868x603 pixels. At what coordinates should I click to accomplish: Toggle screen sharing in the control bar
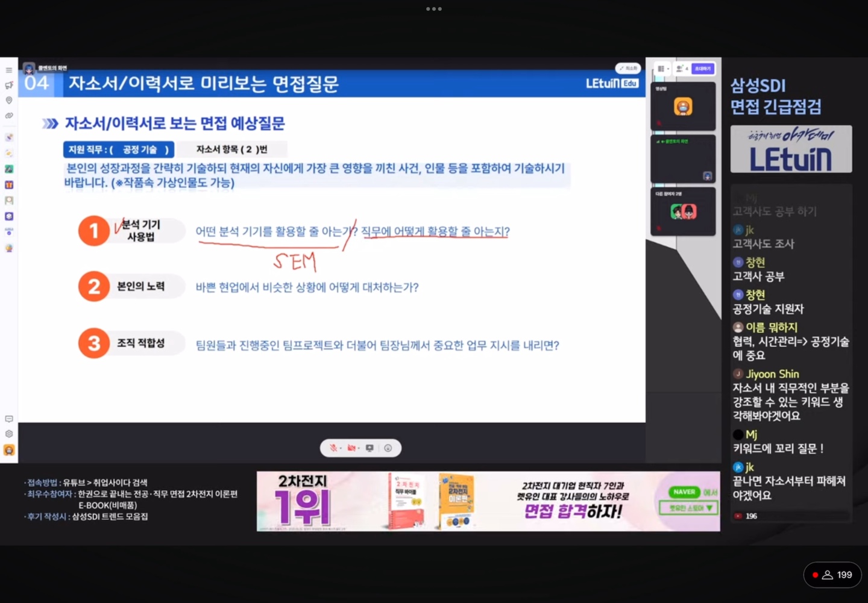tap(370, 448)
